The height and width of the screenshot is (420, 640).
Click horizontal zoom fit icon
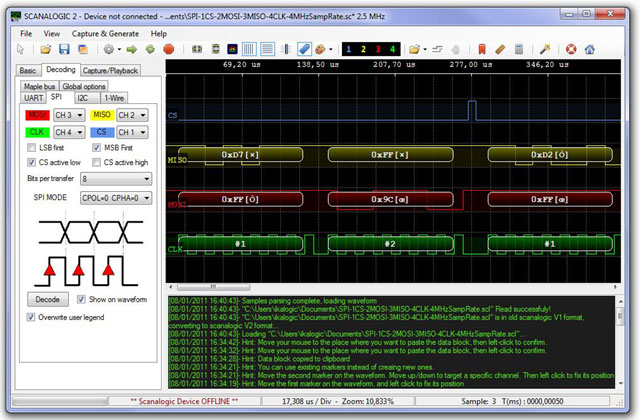(197, 49)
